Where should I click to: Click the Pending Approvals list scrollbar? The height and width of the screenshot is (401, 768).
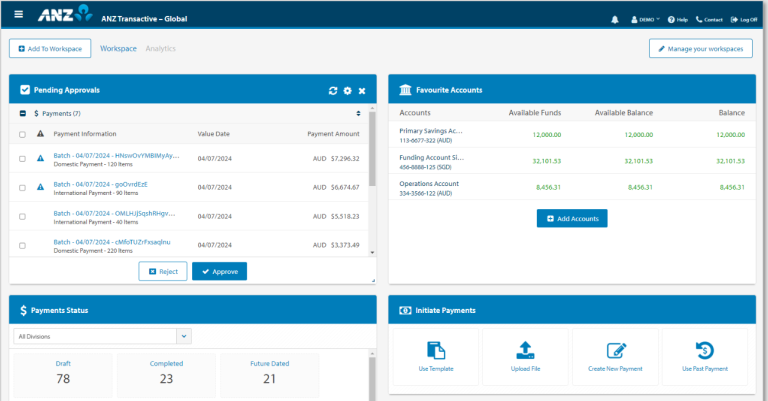click(372, 149)
